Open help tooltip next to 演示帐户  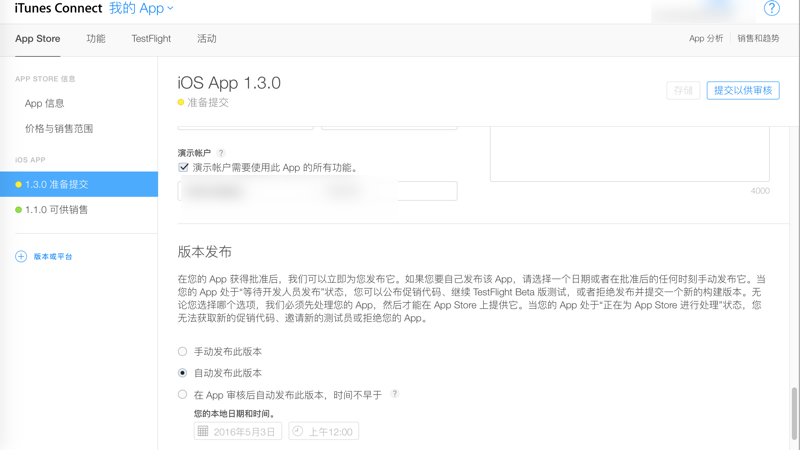[221, 153]
